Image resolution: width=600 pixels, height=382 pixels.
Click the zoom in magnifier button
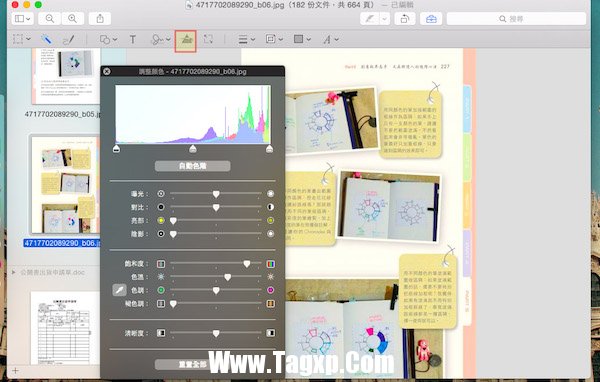click(x=72, y=18)
